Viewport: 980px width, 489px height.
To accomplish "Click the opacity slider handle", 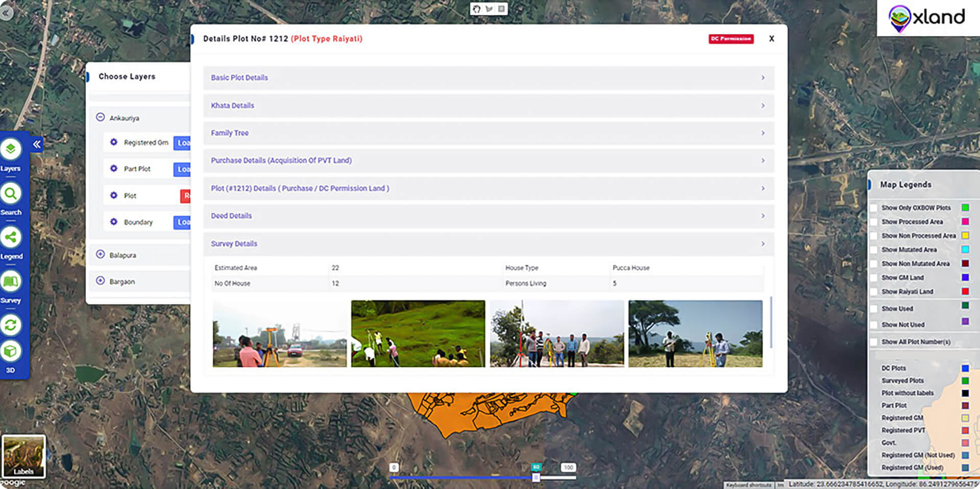I will click(x=536, y=477).
